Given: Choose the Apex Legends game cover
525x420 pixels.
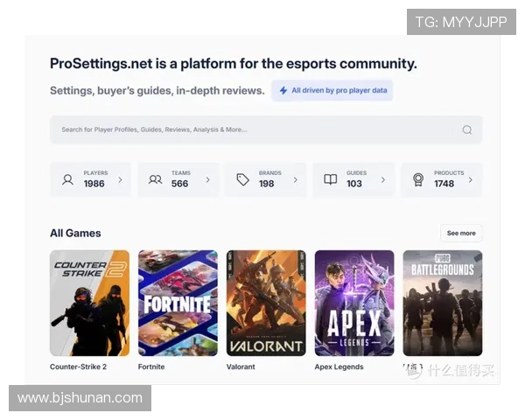Looking at the screenshot, I should click(x=354, y=303).
